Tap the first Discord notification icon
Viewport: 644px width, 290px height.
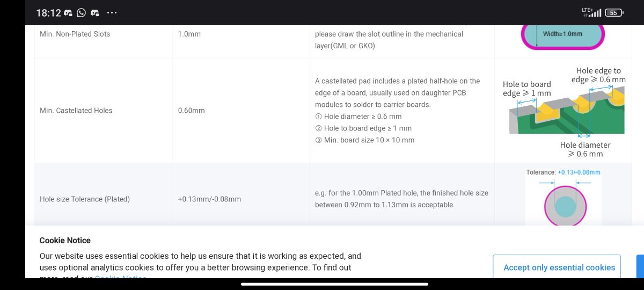coord(68,12)
